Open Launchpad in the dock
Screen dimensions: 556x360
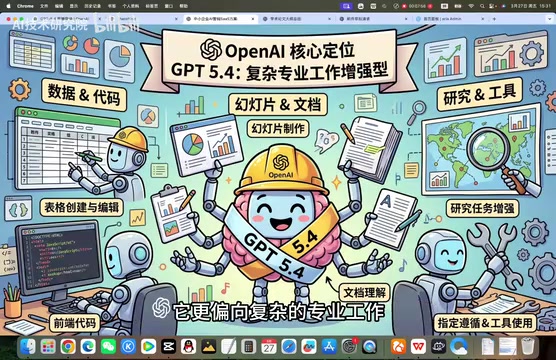click(48, 346)
